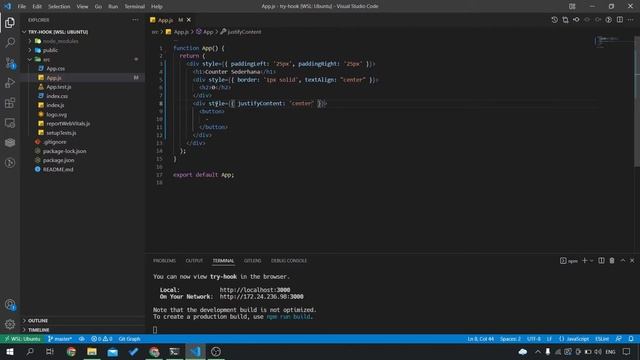Expand the node_modules folder
The height and width of the screenshot is (360, 640).
click(30, 41)
